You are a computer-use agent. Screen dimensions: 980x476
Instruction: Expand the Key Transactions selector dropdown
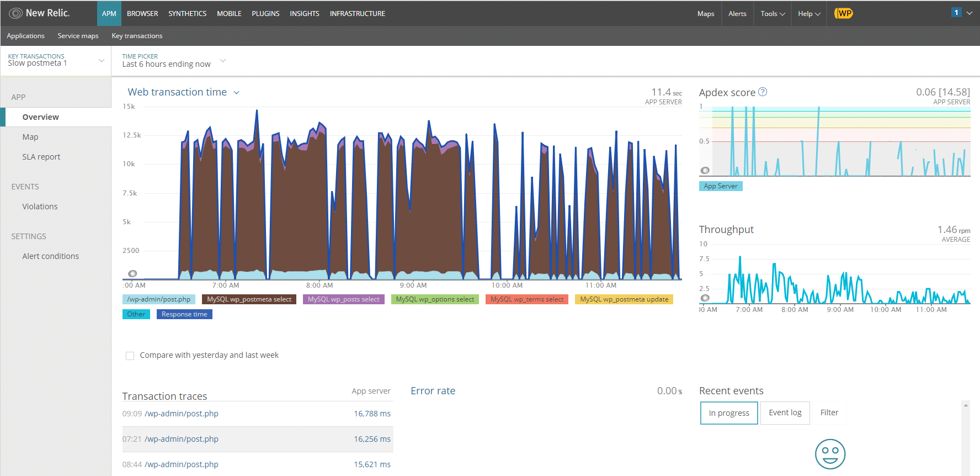[102, 60]
